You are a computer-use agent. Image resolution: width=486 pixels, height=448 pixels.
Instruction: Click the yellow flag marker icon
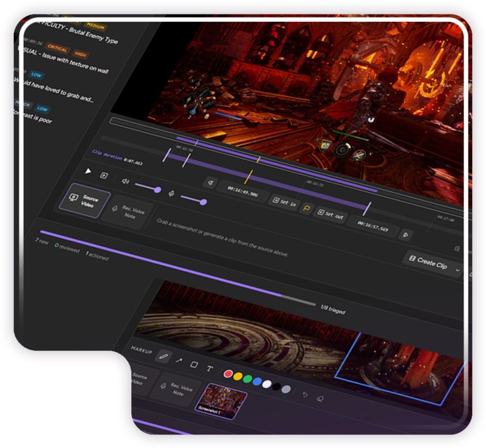[x=307, y=208]
